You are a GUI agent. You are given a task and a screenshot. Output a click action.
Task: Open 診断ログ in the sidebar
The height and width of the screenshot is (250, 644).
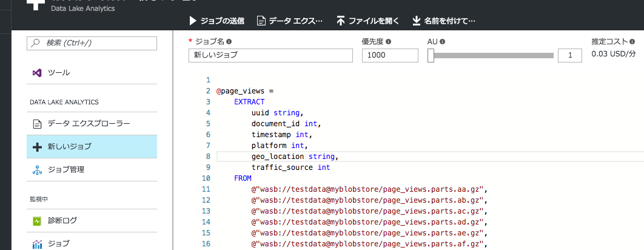pyautogui.click(x=92, y=221)
